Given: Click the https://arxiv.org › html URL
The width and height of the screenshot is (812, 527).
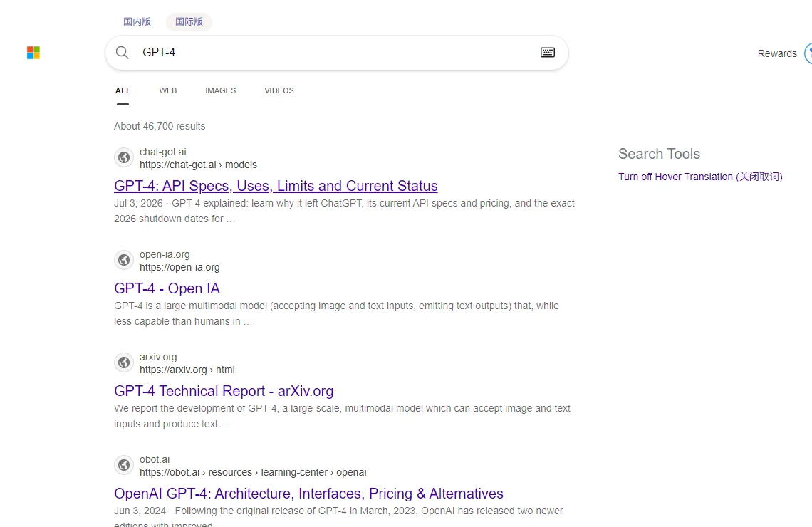Looking at the screenshot, I should click(x=187, y=370).
